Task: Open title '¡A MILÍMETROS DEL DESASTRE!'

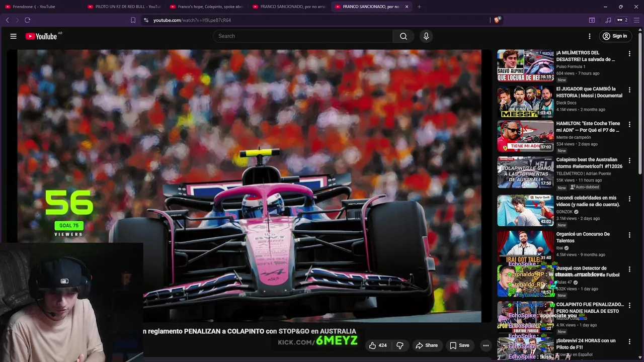Action: (586, 56)
